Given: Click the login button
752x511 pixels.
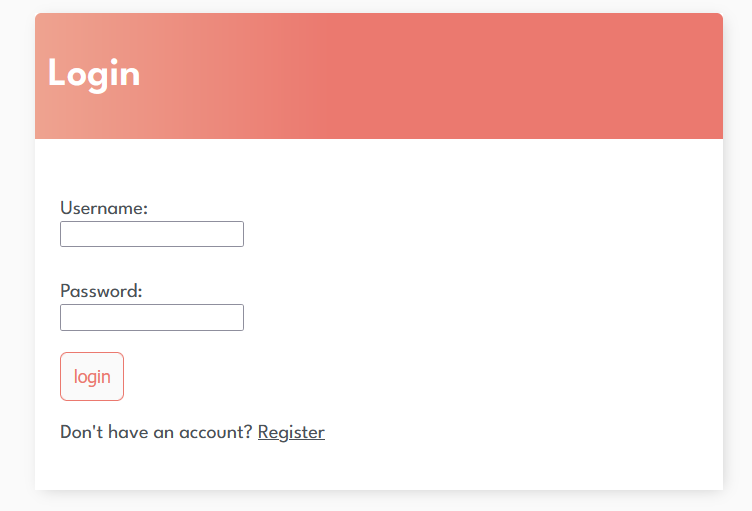Looking at the screenshot, I should point(92,377).
